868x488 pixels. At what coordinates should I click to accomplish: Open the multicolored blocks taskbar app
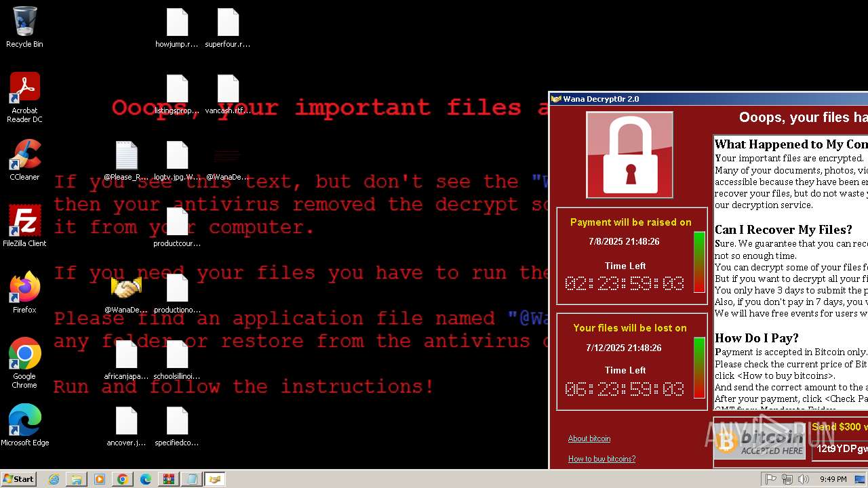pos(169,479)
